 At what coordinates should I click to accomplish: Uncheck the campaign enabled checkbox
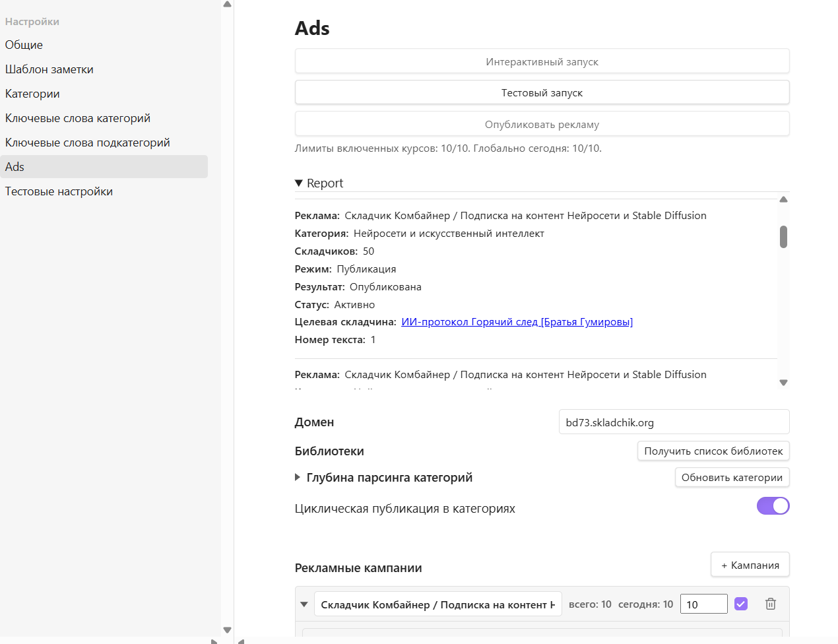pos(741,604)
